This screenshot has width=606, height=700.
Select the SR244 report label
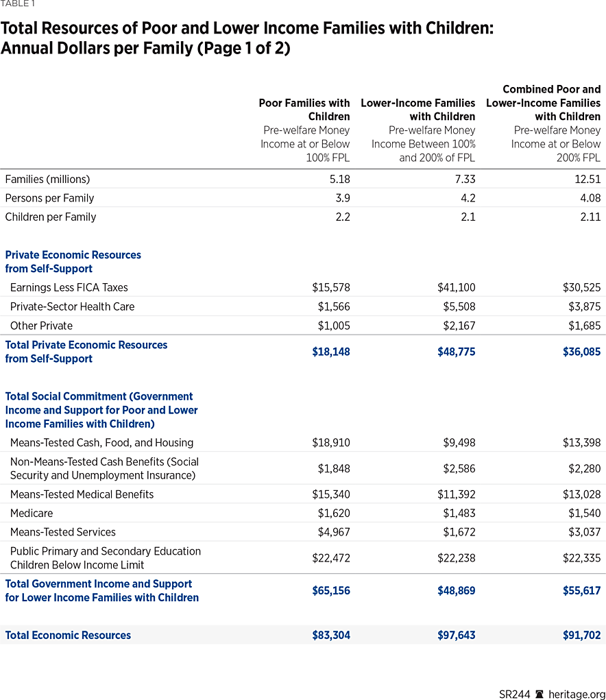pos(514,694)
